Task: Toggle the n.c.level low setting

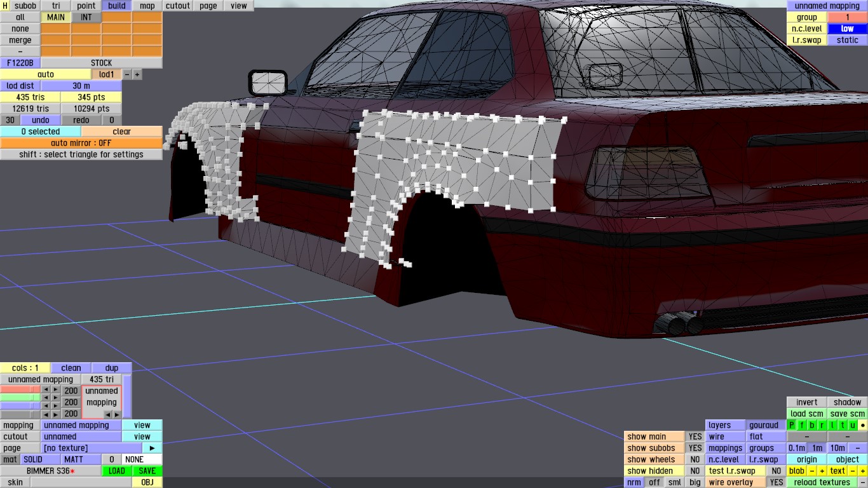Action: tap(848, 29)
